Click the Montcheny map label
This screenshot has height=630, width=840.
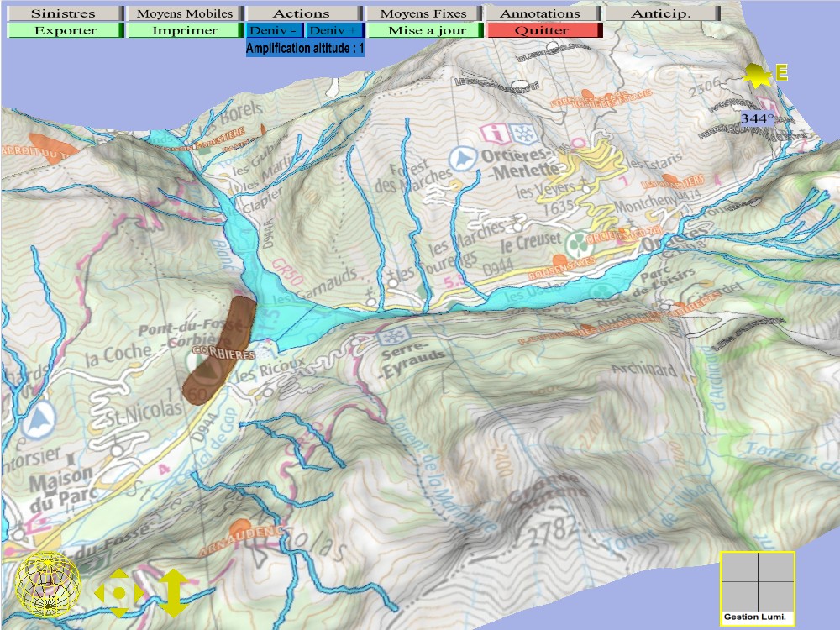(x=647, y=203)
